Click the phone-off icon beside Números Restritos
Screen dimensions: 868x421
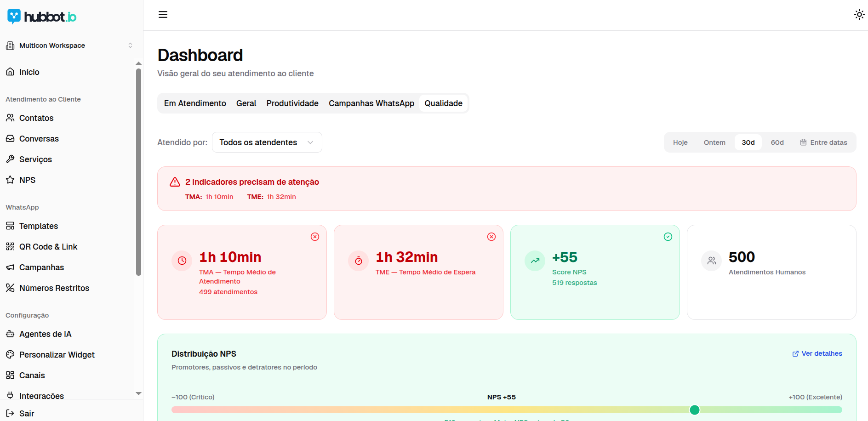[x=10, y=288]
